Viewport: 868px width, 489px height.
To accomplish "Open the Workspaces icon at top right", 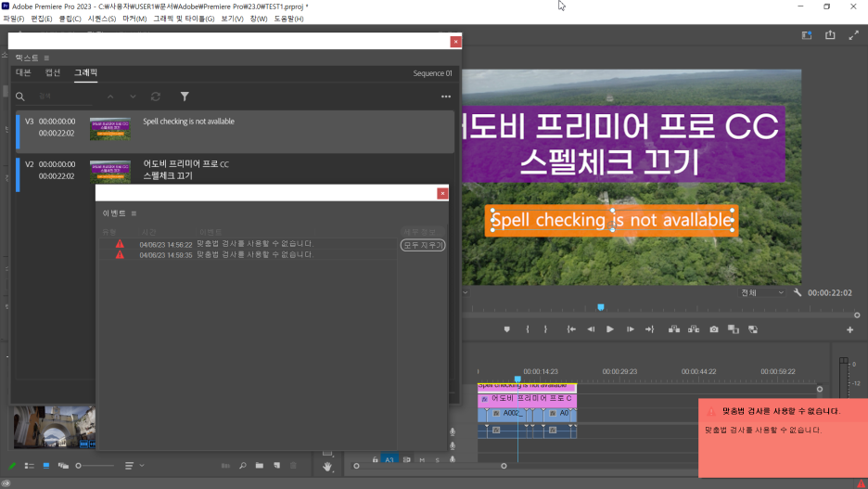I will coord(807,35).
